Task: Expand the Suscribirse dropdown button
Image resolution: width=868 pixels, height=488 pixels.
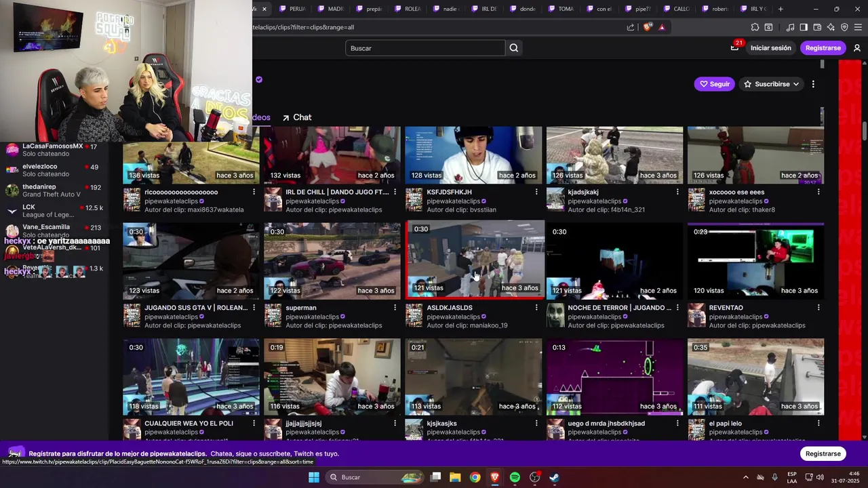Action: pyautogui.click(x=771, y=84)
